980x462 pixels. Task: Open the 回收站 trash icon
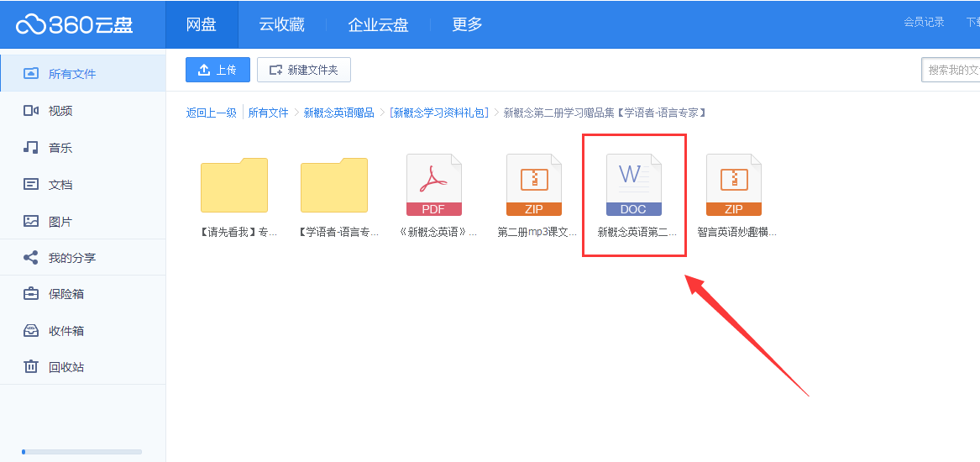click(x=30, y=367)
